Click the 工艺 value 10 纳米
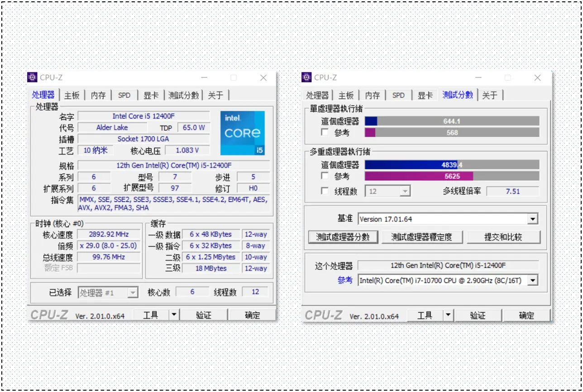 [x=96, y=150]
